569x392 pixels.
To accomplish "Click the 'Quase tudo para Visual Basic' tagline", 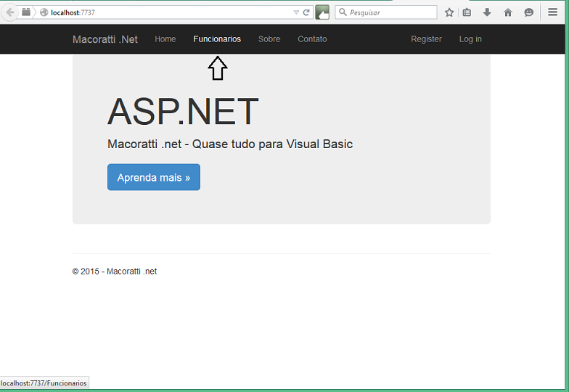I will 272,144.
